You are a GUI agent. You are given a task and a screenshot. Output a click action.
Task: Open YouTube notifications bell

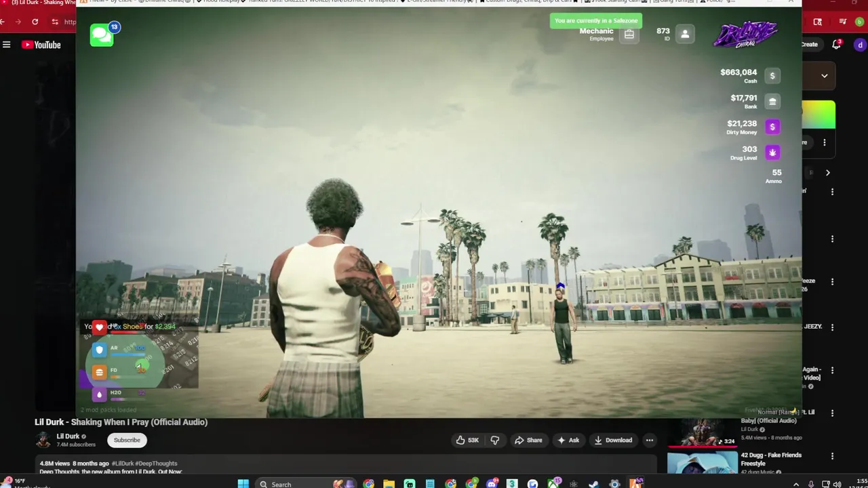pos(836,45)
